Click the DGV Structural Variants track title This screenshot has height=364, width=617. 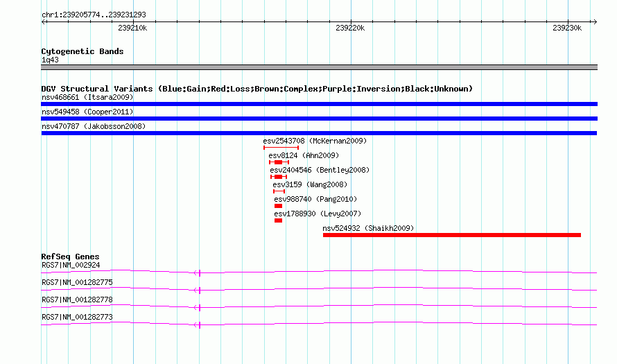[x=257, y=89]
